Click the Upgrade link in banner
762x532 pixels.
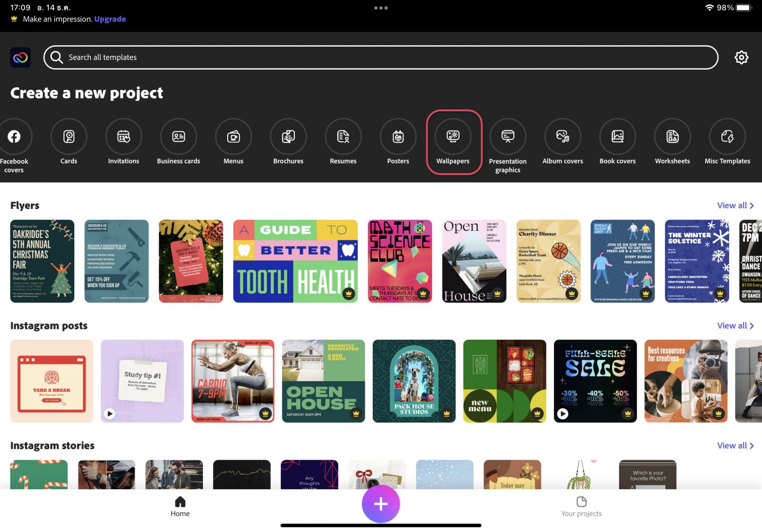click(x=110, y=19)
